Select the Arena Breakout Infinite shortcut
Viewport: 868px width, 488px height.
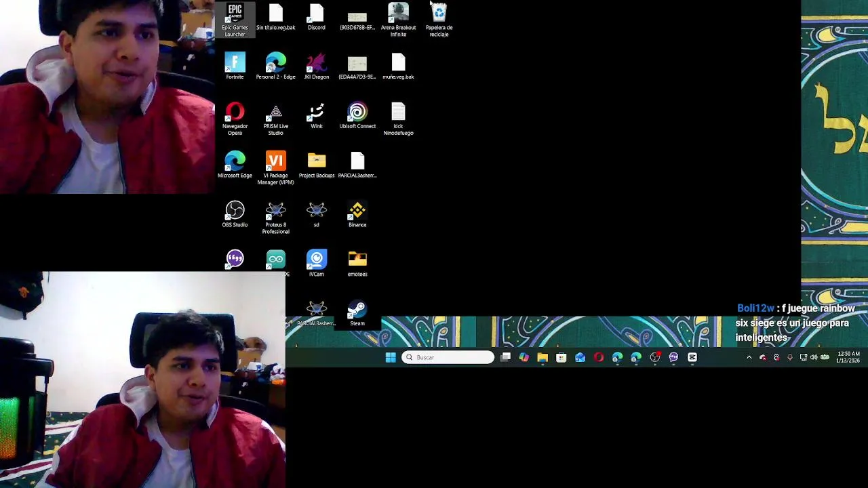pyautogui.click(x=398, y=20)
